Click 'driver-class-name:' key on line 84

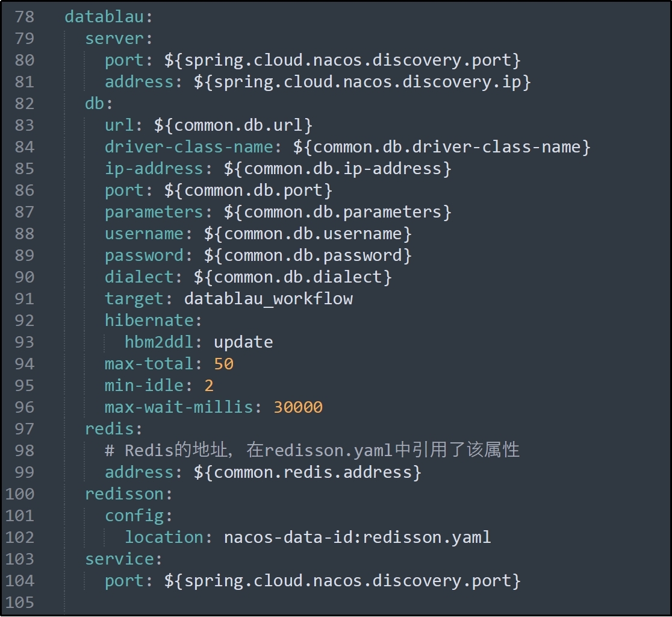[x=193, y=147]
